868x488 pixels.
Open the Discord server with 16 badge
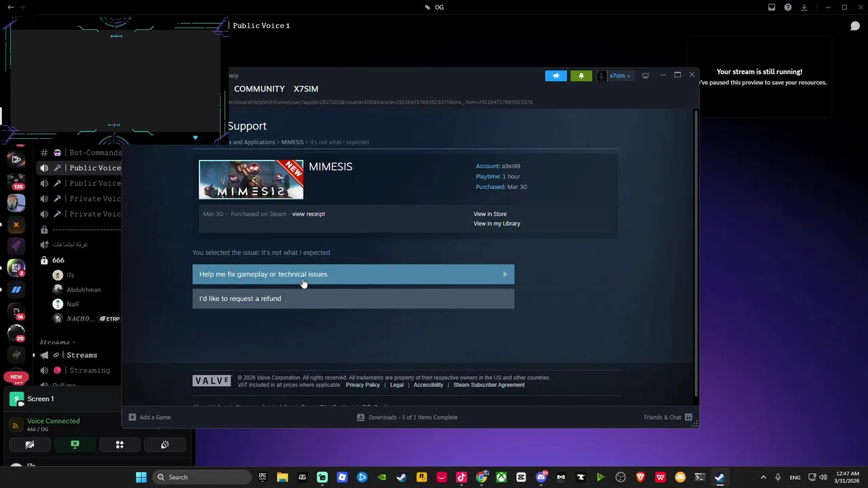16,311
